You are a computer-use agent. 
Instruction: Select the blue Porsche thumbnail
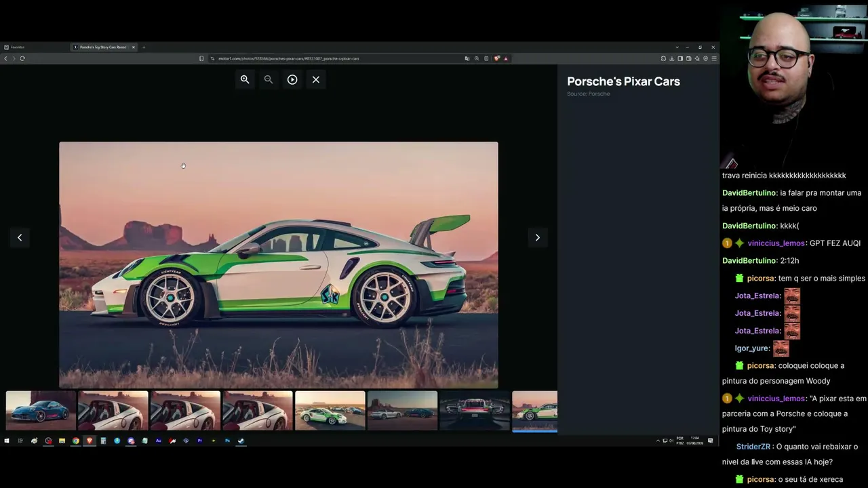[41, 411]
